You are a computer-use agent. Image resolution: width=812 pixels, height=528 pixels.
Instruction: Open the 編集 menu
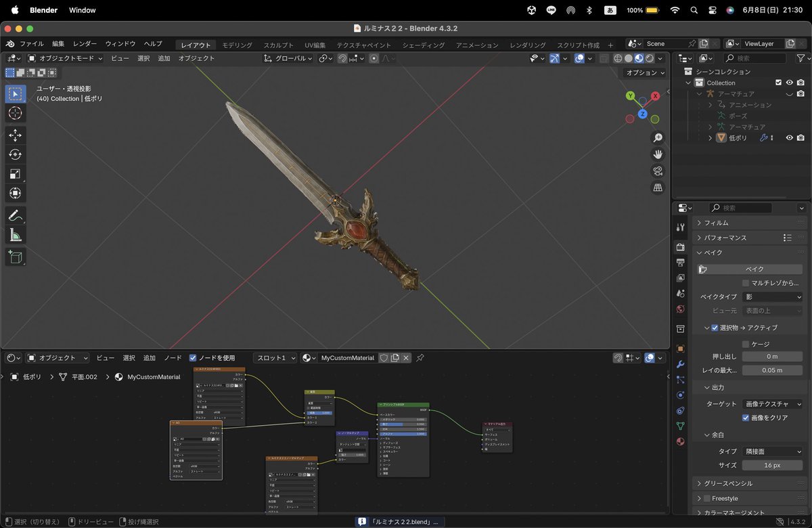[x=59, y=44]
